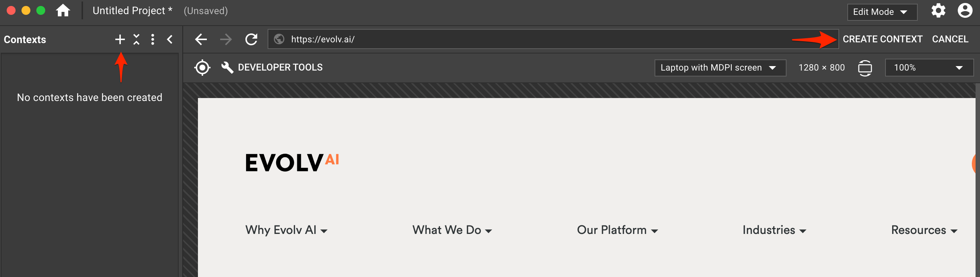The width and height of the screenshot is (980, 277).
Task: Open the user account menu
Action: point(965,11)
